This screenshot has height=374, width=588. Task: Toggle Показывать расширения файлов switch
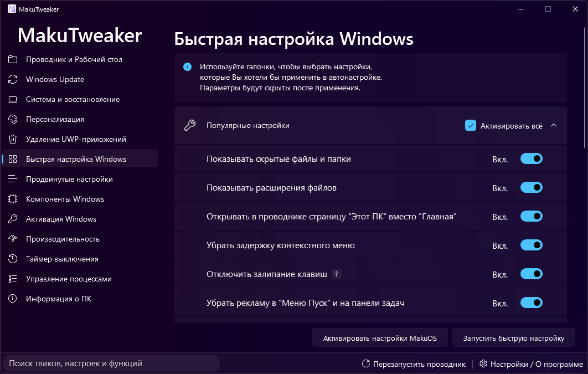point(532,188)
